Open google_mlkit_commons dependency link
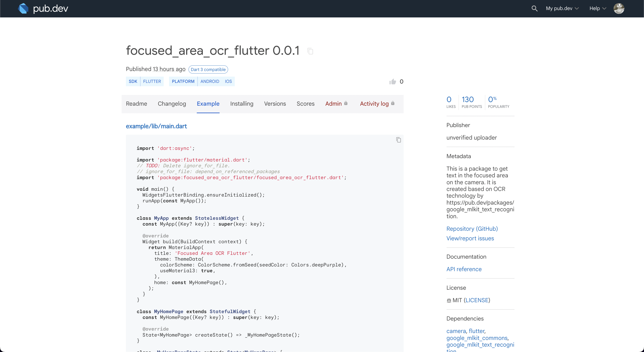644x352 pixels. point(477,338)
